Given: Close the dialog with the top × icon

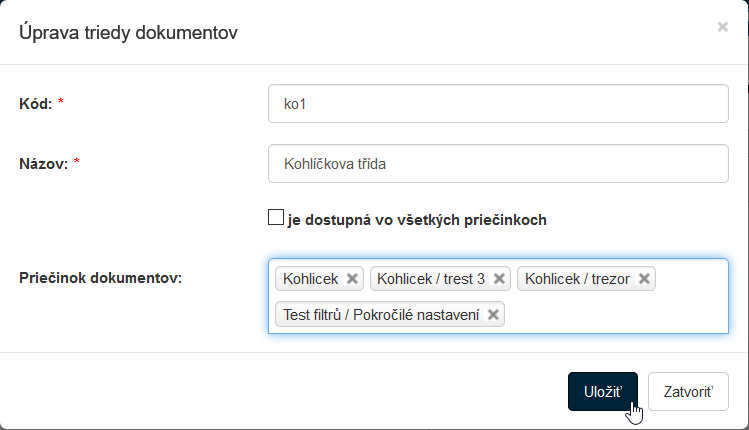Looking at the screenshot, I should 722,28.
